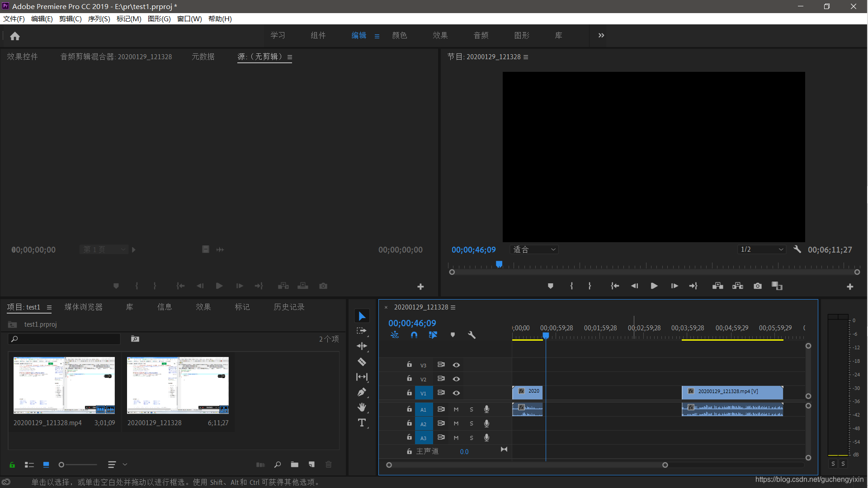Click the razor/cut tool icon in timeline toolbar
Viewport: 868px width, 488px height.
[363, 361]
